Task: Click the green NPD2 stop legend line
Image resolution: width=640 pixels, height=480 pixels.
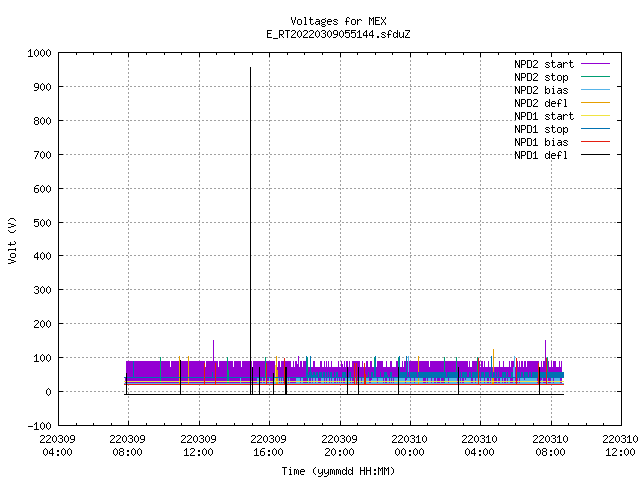Action: (x=596, y=77)
